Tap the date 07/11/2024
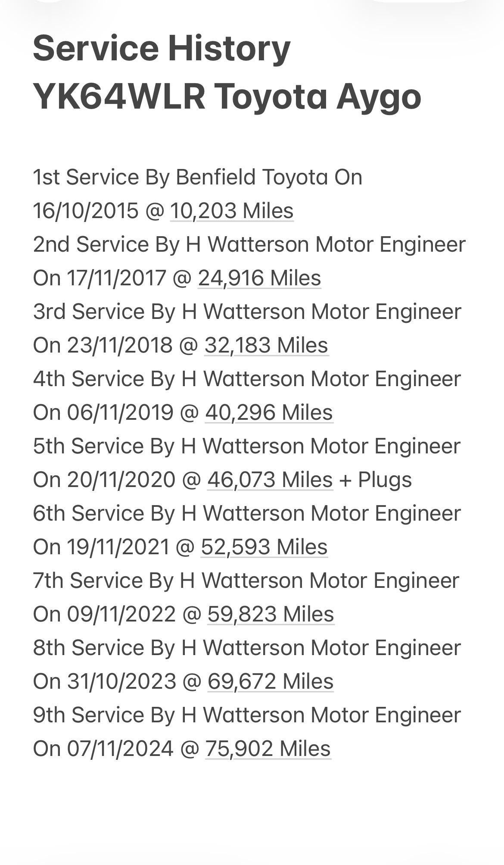This screenshot has height=865, width=504. coord(120,749)
